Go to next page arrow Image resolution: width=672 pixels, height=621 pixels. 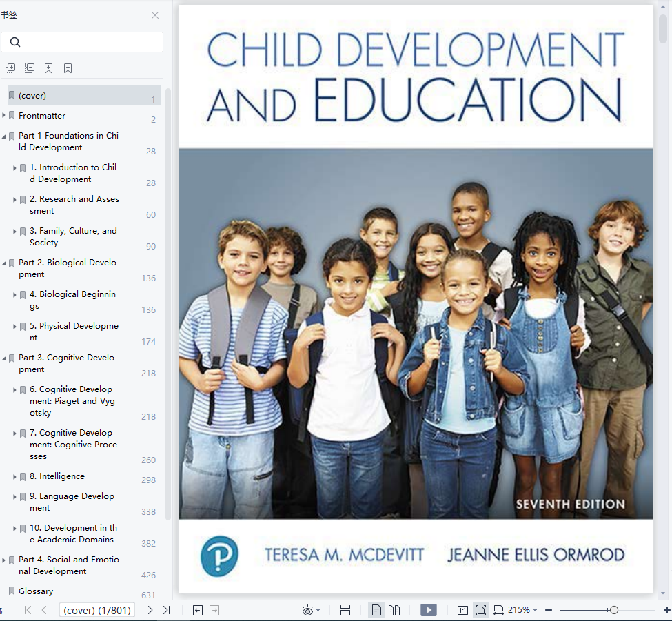tap(150, 610)
